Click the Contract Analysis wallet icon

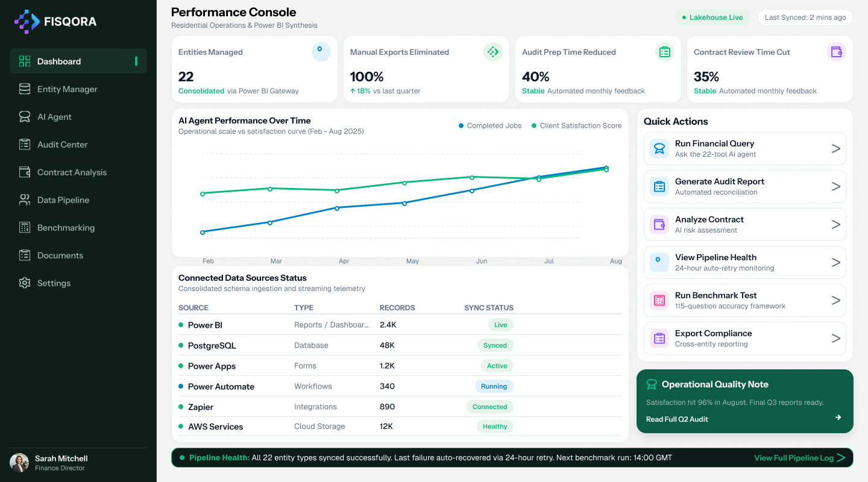[x=25, y=172]
